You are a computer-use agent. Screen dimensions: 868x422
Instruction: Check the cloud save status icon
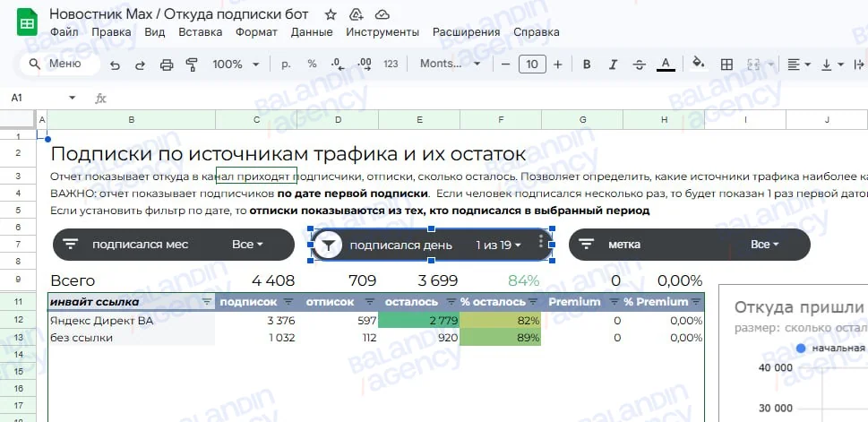(x=382, y=14)
